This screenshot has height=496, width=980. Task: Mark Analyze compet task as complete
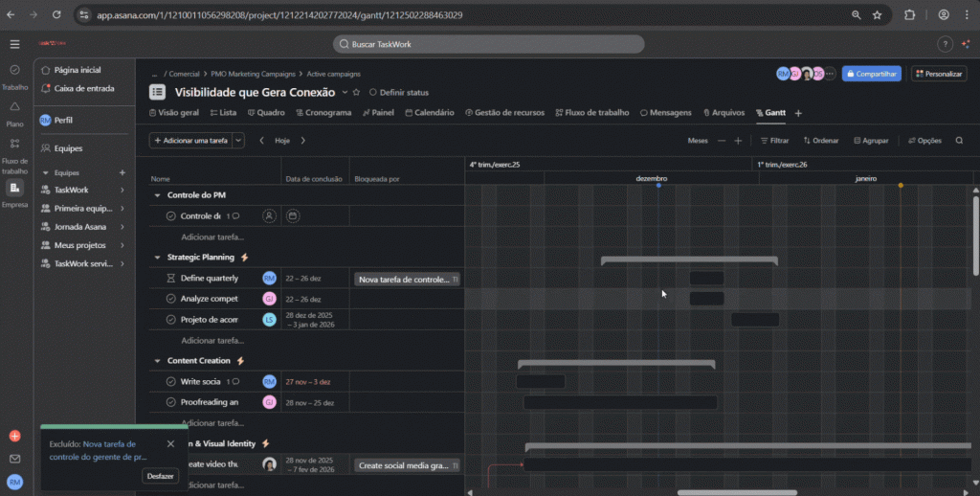coord(171,299)
